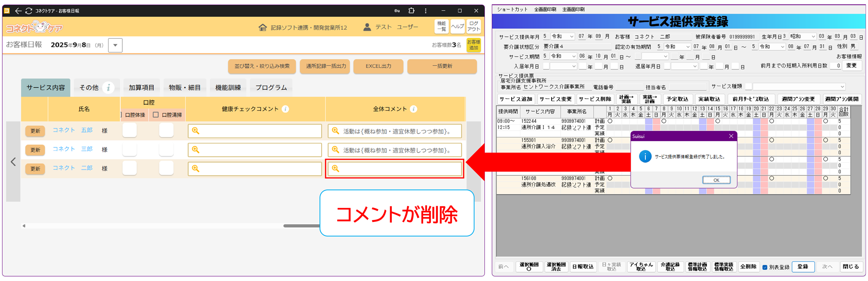Open the サービス提供年月 era dropdown
The image size is (868, 281).
tap(571, 36)
